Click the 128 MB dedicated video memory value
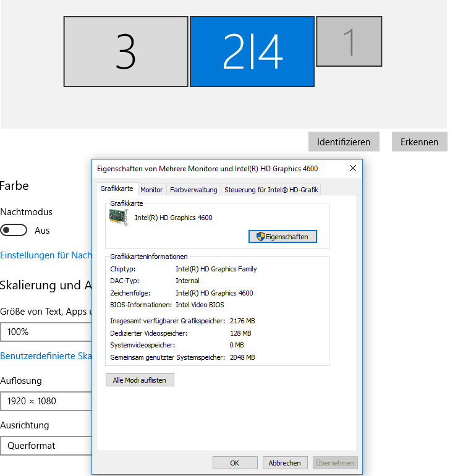 tap(240, 333)
